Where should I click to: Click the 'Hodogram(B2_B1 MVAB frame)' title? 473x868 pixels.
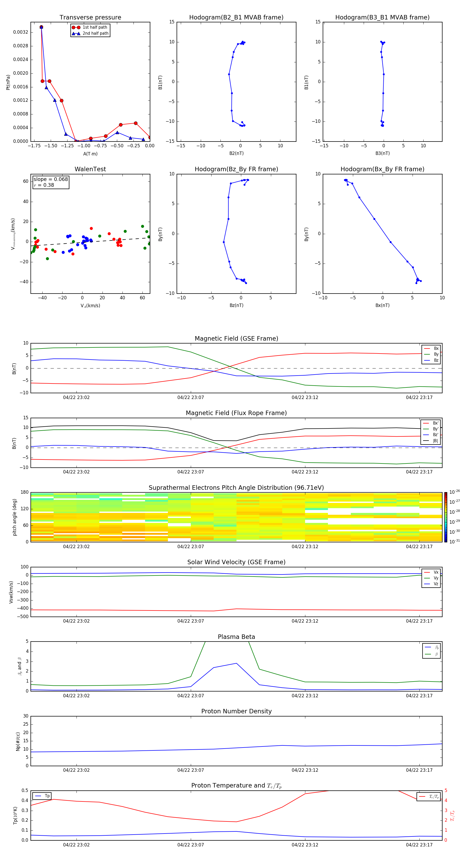pyautogui.click(x=236, y=18)
